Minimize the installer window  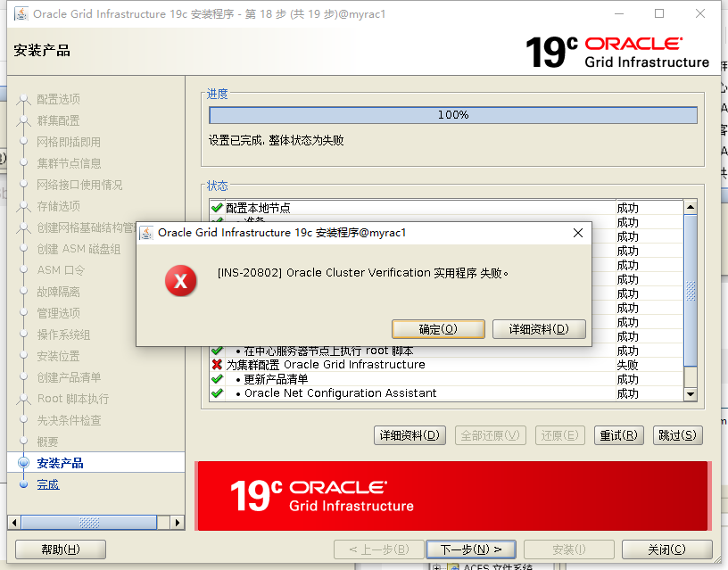point(619,13)
